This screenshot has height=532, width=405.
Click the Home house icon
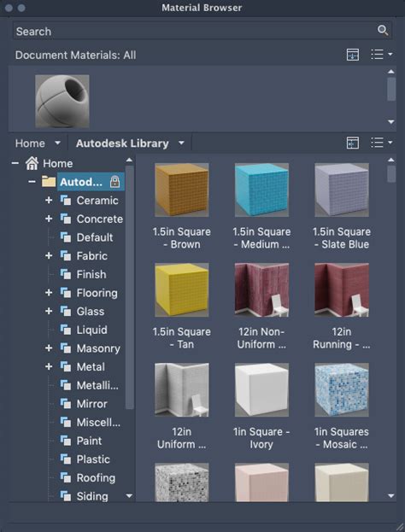(x=32, y=163)
